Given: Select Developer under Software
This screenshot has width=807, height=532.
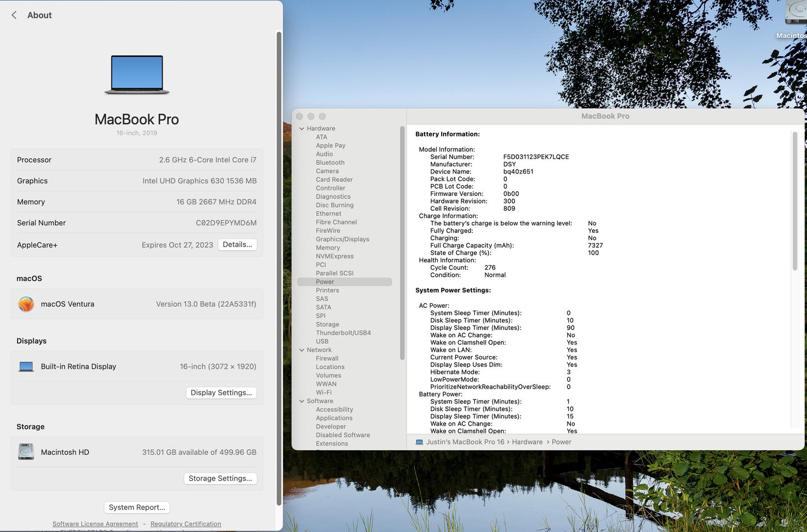Looking at the screenshot, I should click(331, 427).
